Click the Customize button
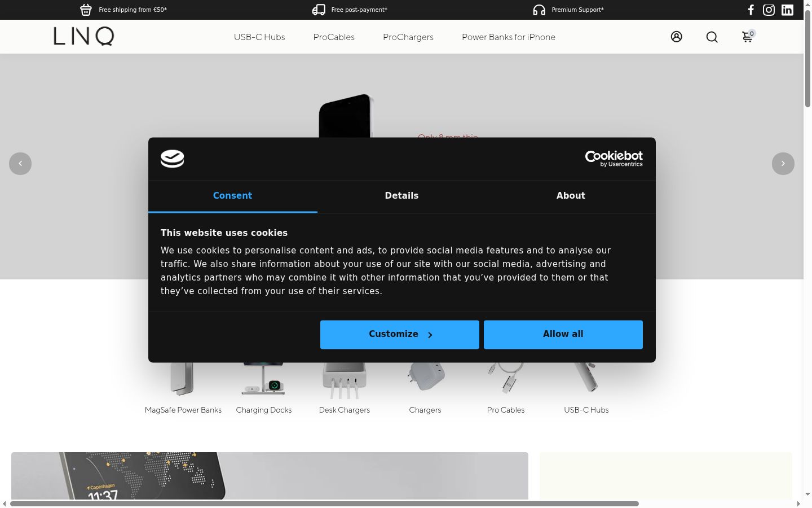812x508 pixels. (400, 335)
